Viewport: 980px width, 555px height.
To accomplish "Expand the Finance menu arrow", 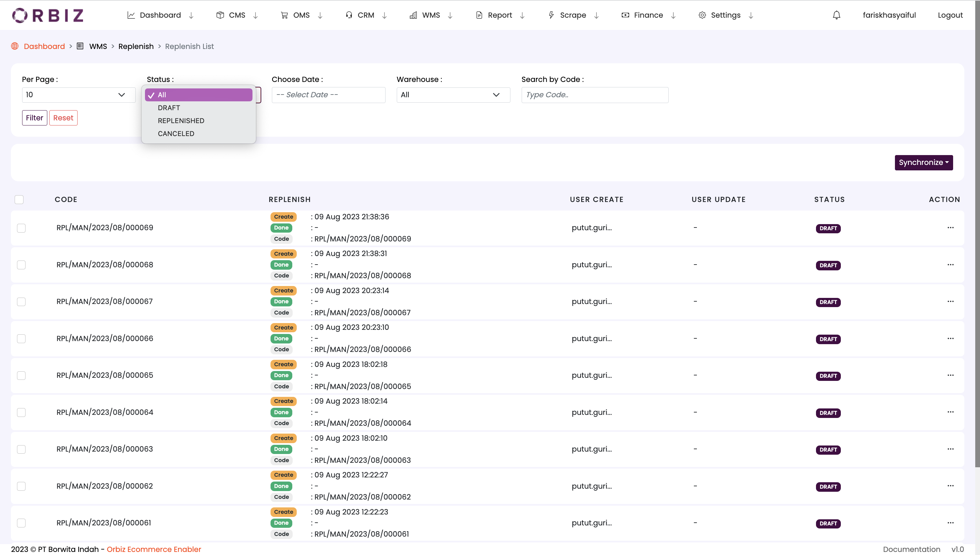I will [673, 15].
